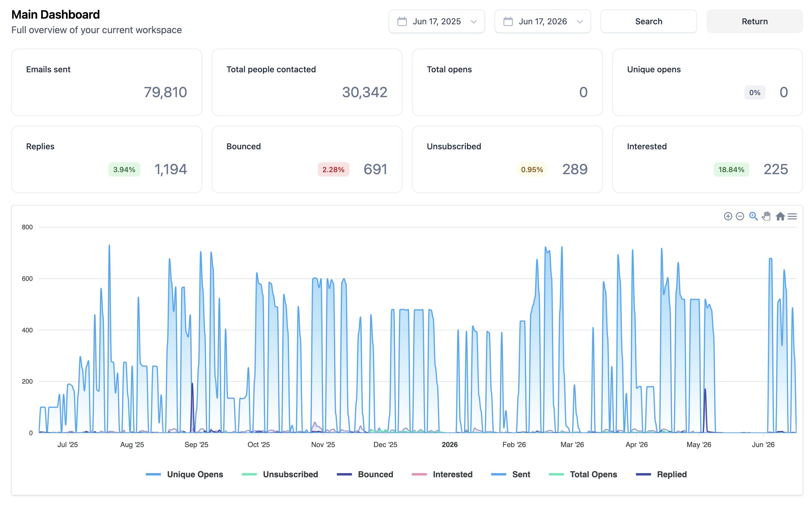Click the 3.94% replies rate badge
Screen dimensions: 812x506
click(x=124, y=170)
